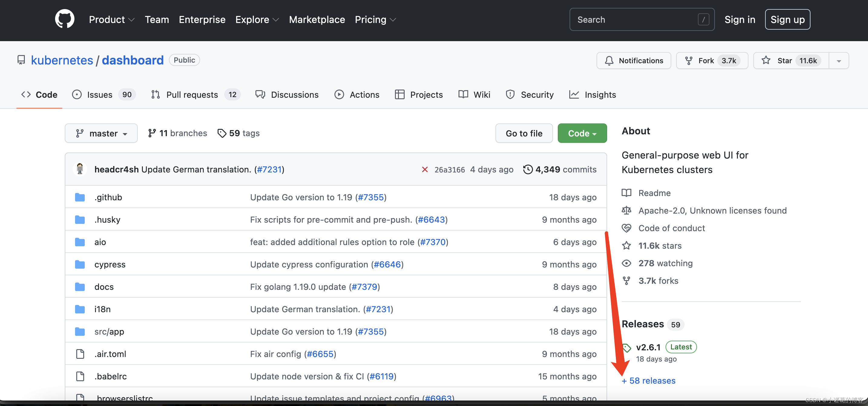Click the watching eye icon
The height and width of the screenshot is (406, 868).
tap(626, 263)
